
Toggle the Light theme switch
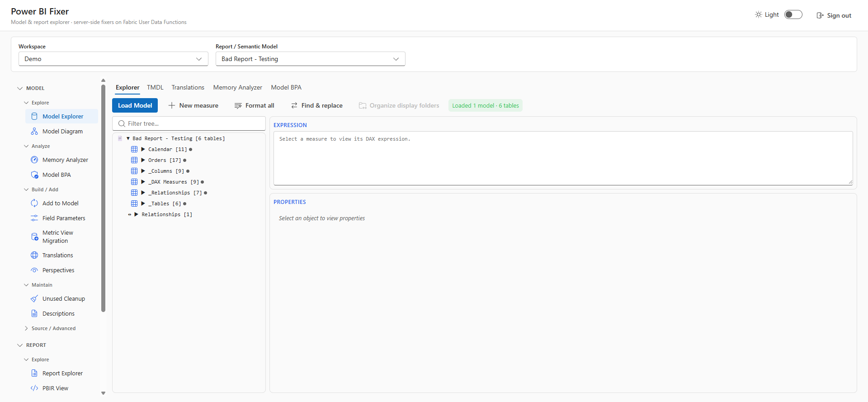pos(793,14)
